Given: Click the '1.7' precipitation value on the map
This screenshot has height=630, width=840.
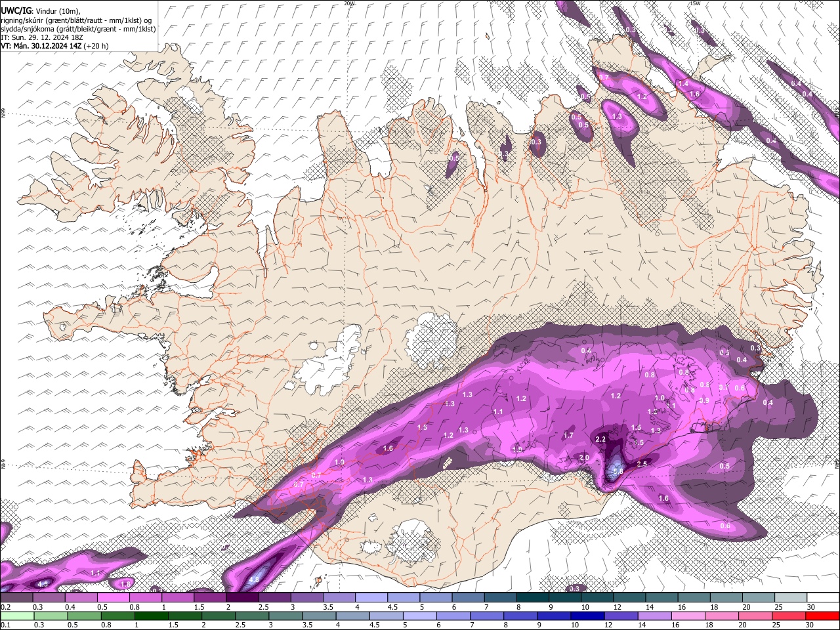Looking at the screenshot, I should click(568, 435).
